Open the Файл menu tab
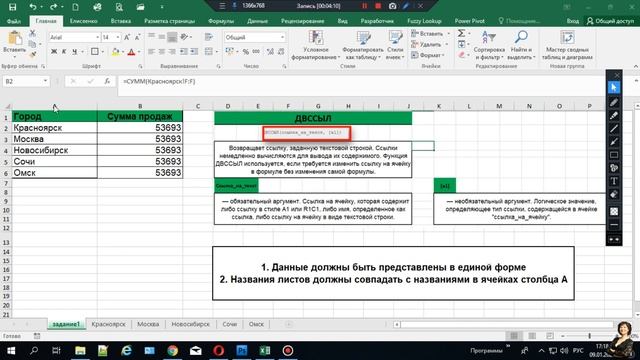640x360 pixels. 13,21
